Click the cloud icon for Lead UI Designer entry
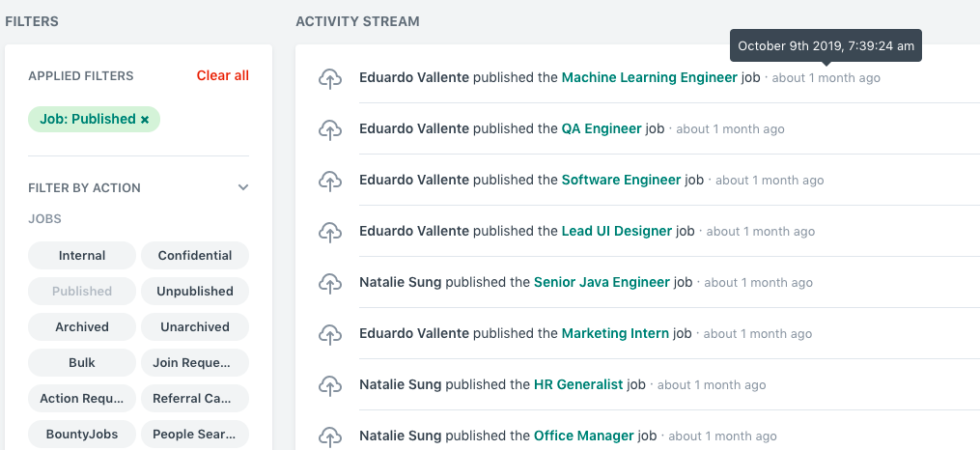 tap(330, 233)
